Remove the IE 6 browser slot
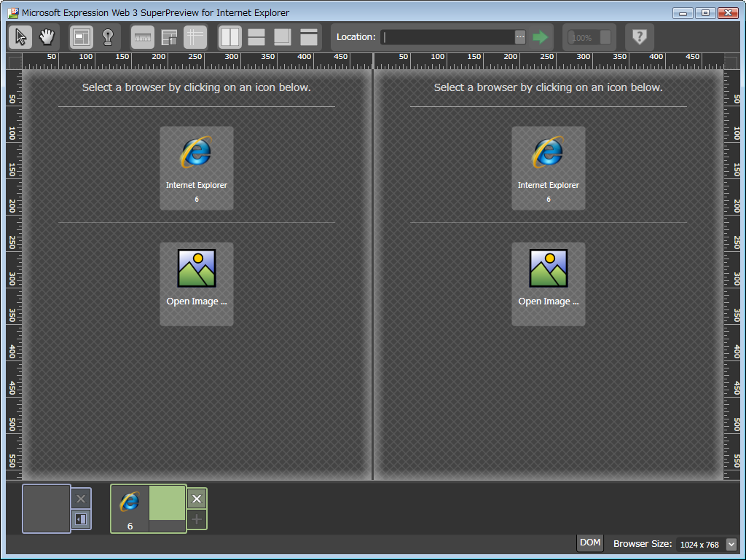Viewport: 746px width, 560px height. tap(197, 499)
